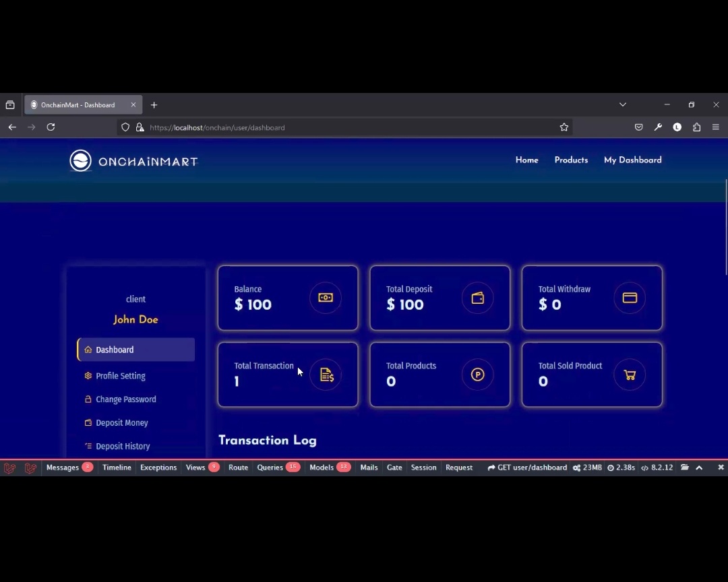Click the Transaction Log heading

(268, 440)
